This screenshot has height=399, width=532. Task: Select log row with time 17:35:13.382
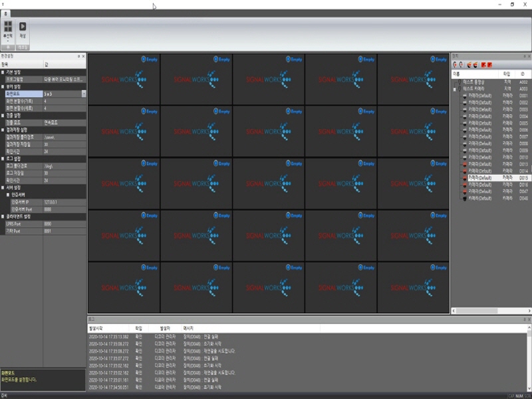[x=307, y=336]
